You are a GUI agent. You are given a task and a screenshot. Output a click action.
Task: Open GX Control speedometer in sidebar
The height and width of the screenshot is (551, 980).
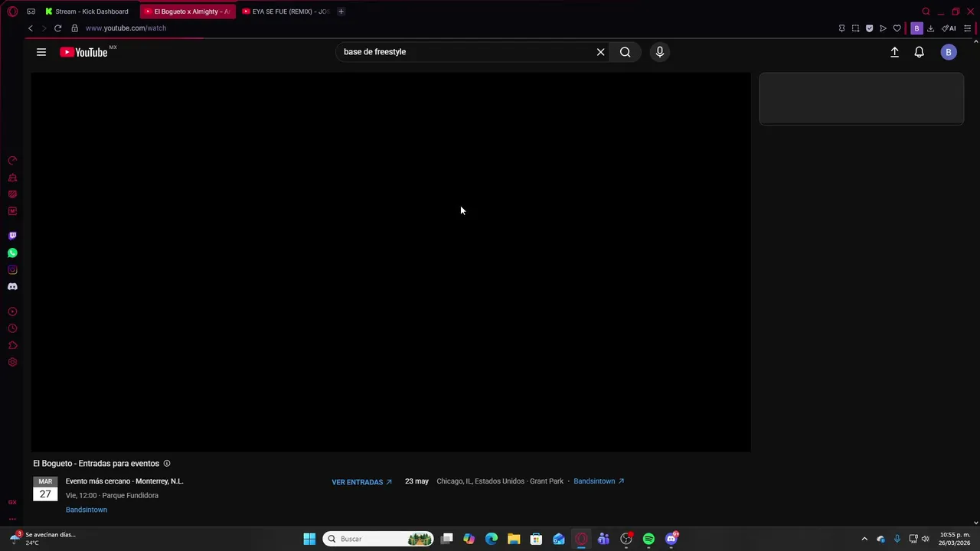[x=12, y=161]
